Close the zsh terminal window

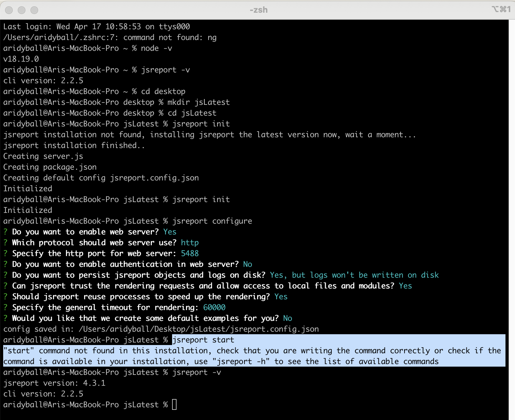tap(9, 10)
